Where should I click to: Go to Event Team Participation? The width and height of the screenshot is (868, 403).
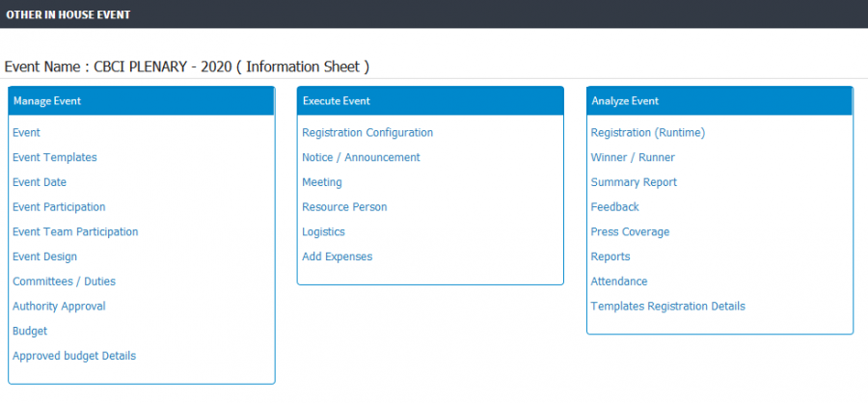75,231
